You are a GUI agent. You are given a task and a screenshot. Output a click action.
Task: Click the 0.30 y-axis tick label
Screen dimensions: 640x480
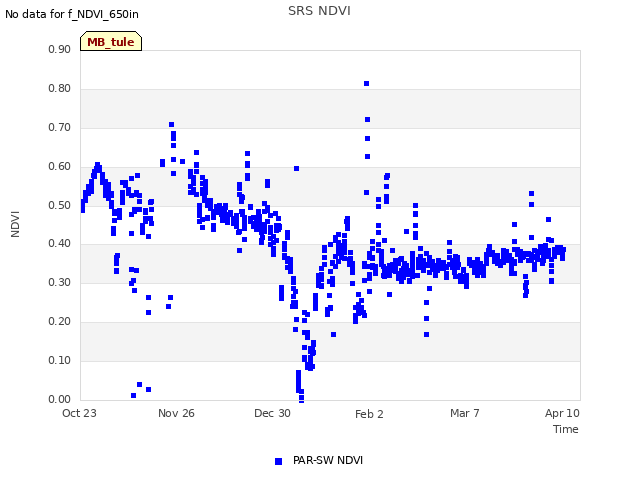point(60,282)
